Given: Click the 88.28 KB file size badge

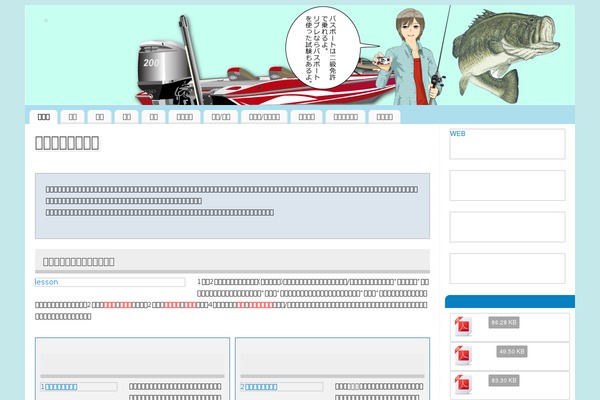Looking at the screenshot, I should pos(504,322).
